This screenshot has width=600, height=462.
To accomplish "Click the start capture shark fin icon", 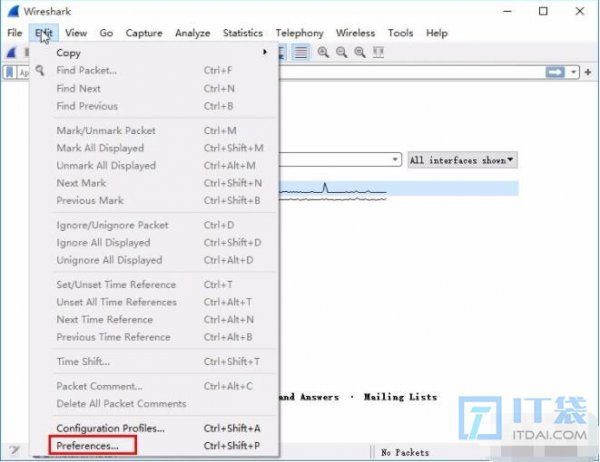I will tap(11, 52).
